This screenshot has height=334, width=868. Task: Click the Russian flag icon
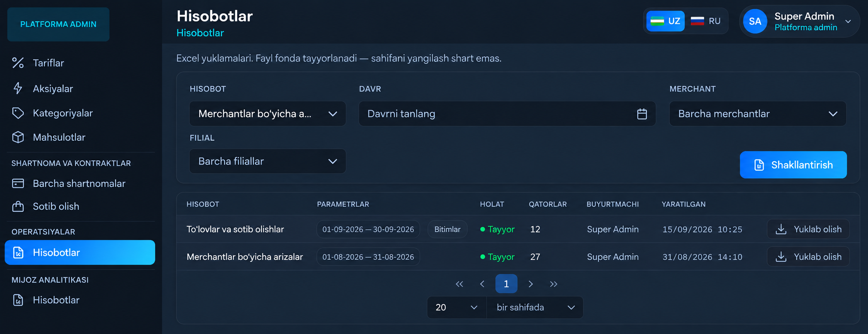point(697,21)
